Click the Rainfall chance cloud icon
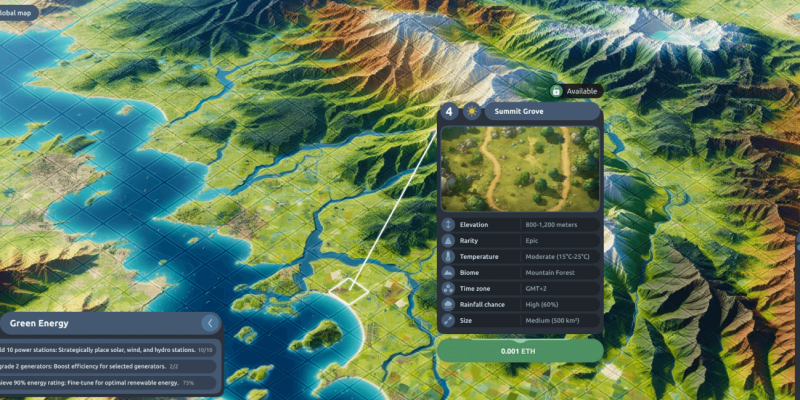800x400 pixels. (447, 305)
